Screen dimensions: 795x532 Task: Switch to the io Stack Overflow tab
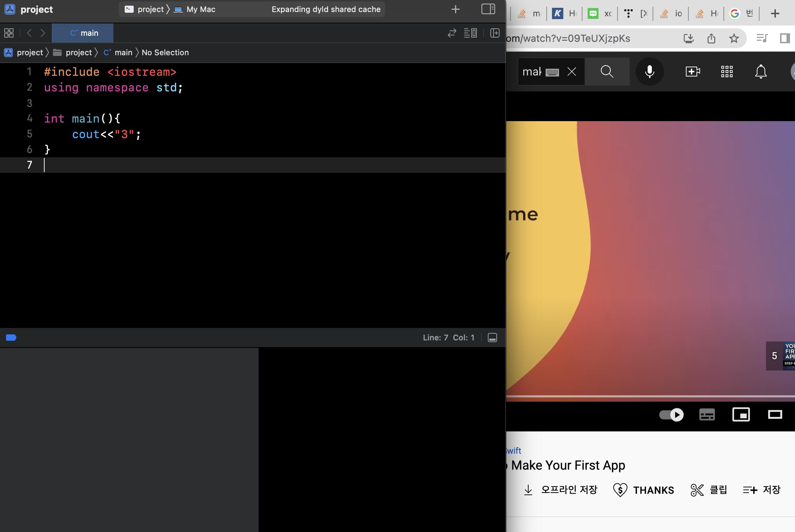pos(671,14)
